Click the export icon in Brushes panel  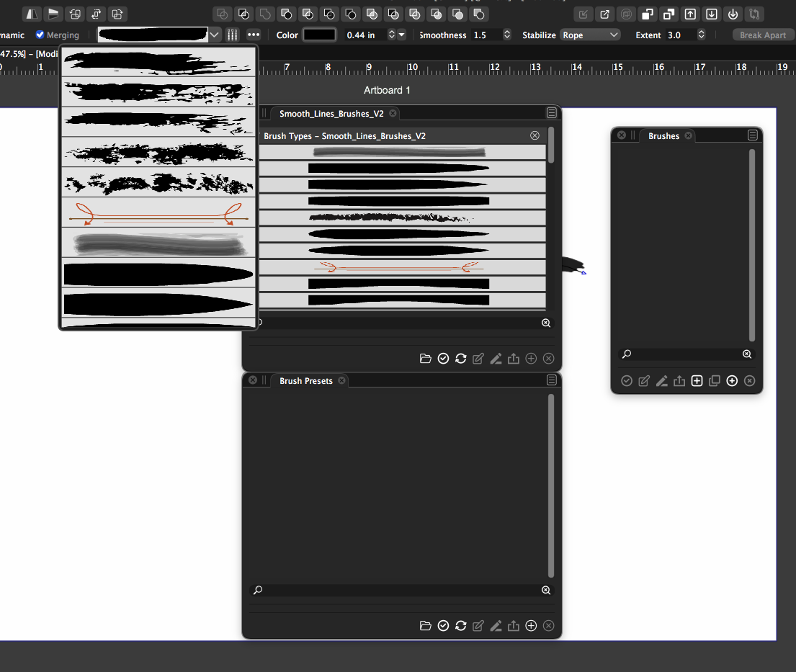(679, 381)
